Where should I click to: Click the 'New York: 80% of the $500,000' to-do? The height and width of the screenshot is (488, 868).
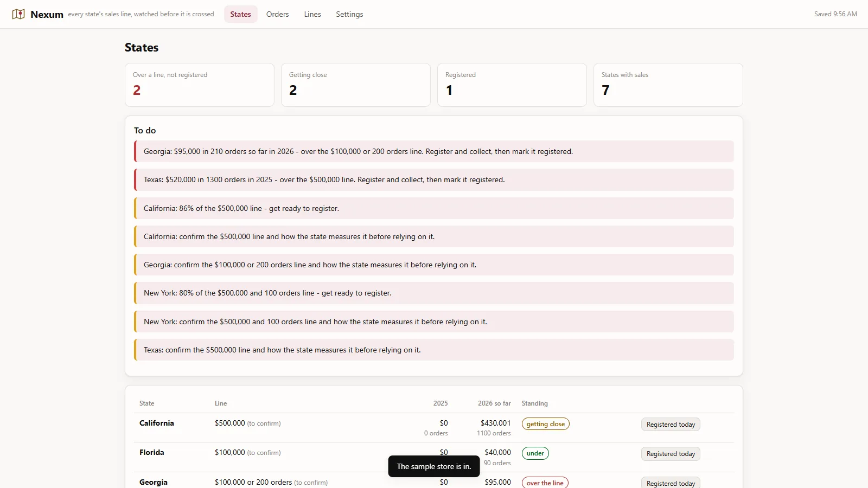(434, 293)
